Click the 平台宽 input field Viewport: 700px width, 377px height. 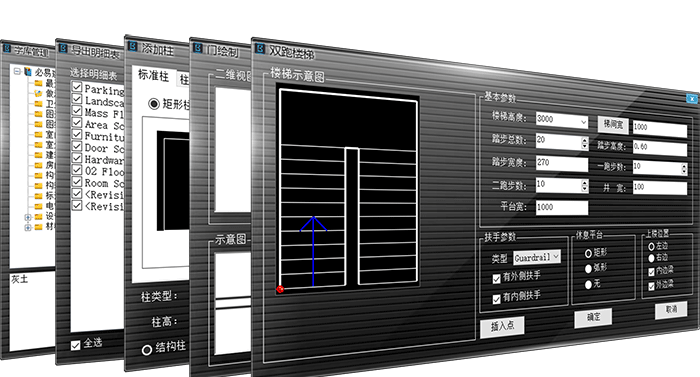tap(562, 207)
